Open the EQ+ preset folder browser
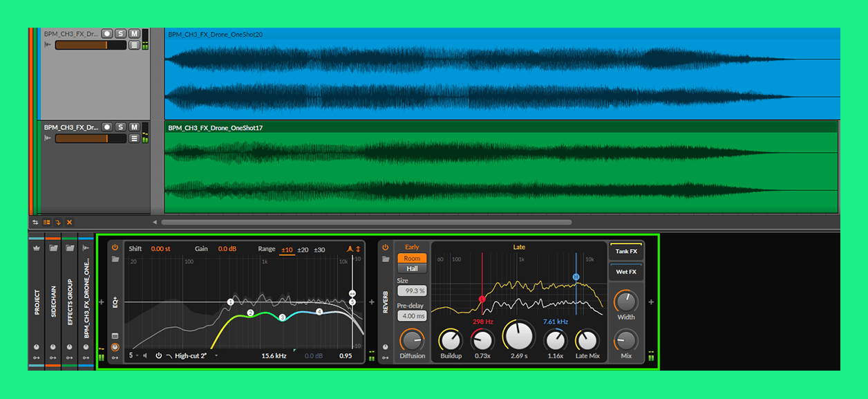Viewport: 868px width, 399px height. (x=115, y=259)
